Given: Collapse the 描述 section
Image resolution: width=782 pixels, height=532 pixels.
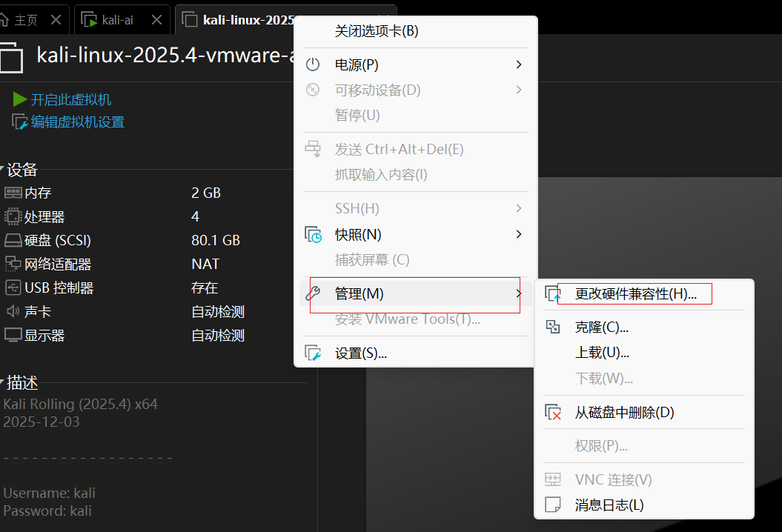Looking at the screenshot, I should click(x=2, y=381).
